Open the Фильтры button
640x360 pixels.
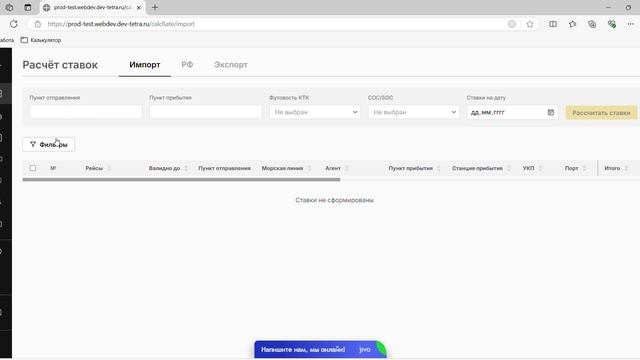(x=49, y=144)
